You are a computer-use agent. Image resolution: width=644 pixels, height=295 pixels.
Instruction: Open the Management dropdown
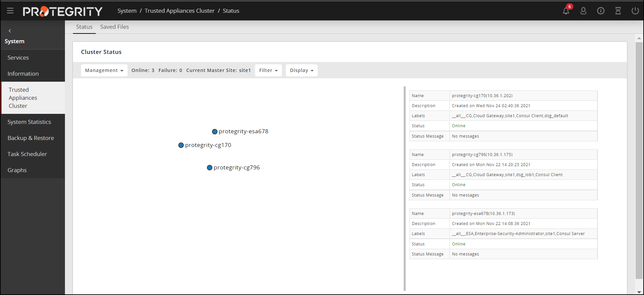(x=104, y=70)
